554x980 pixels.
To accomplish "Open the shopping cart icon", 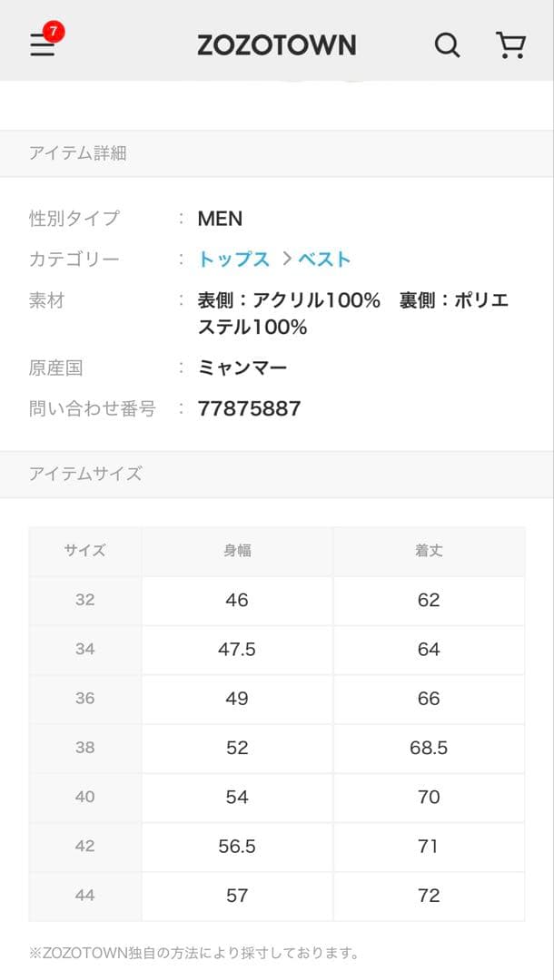I will 510,45.
